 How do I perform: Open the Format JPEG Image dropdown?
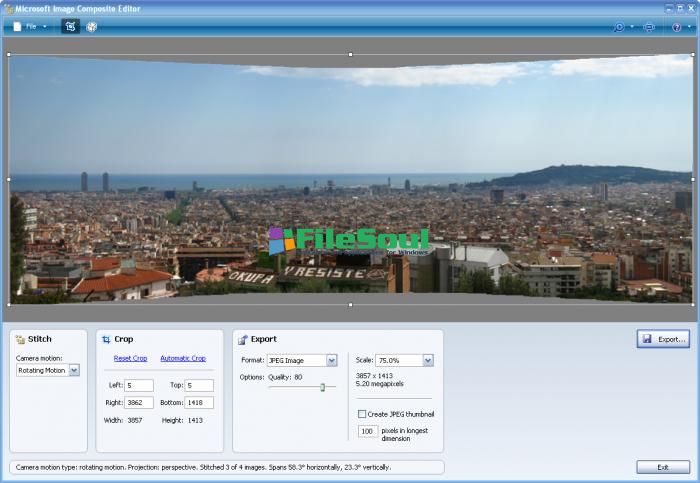331,360
